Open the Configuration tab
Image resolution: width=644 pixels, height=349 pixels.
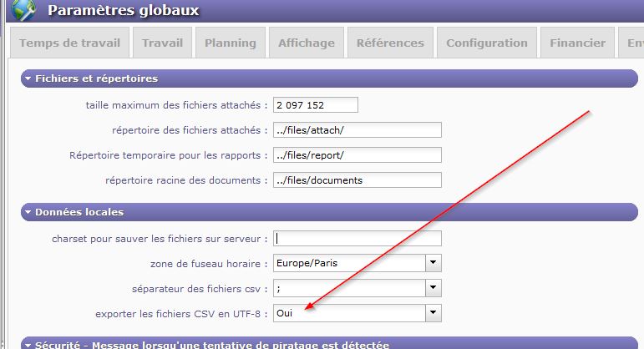[487, 43]
